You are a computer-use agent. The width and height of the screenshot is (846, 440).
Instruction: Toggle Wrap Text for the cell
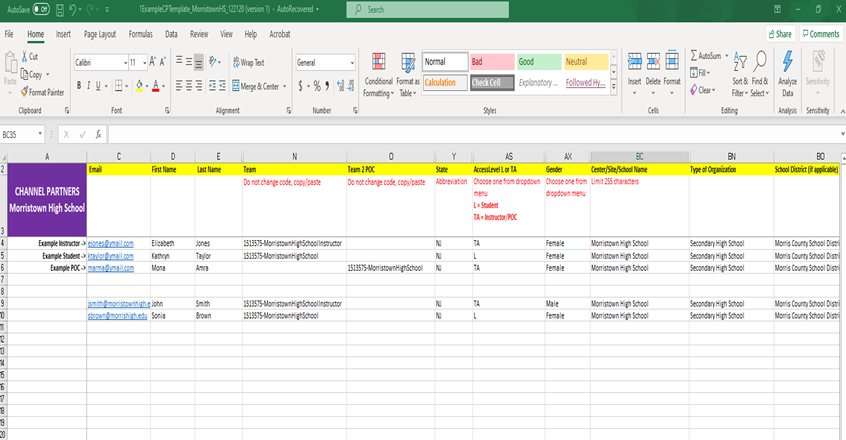click(248, 62)
